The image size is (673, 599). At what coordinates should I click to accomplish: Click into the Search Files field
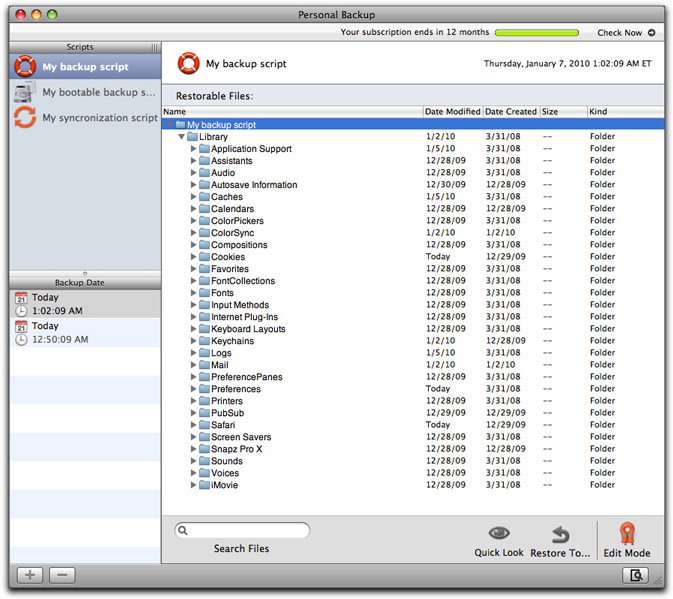point(242,531)
